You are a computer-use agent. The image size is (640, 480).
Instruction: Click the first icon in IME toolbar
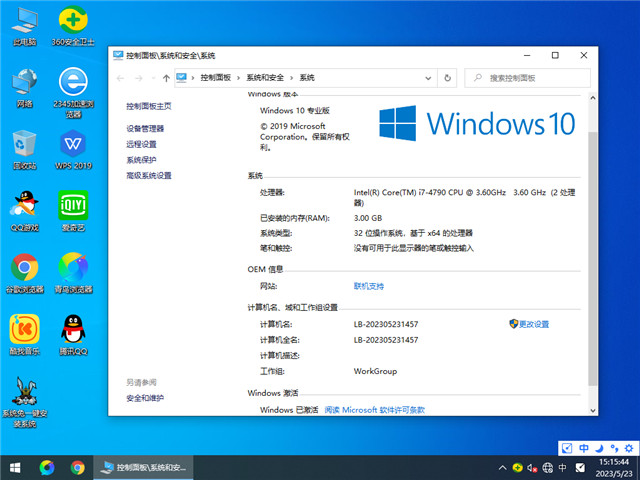567,448
